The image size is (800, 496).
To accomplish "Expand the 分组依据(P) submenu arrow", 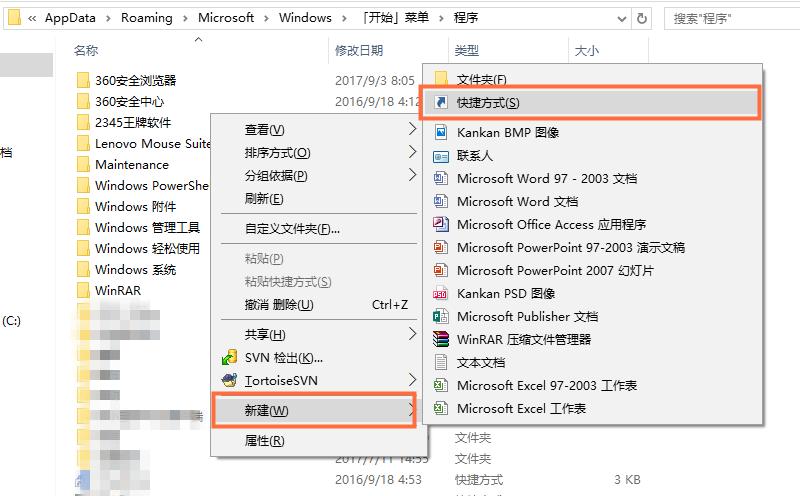I will tap(412, 175).
